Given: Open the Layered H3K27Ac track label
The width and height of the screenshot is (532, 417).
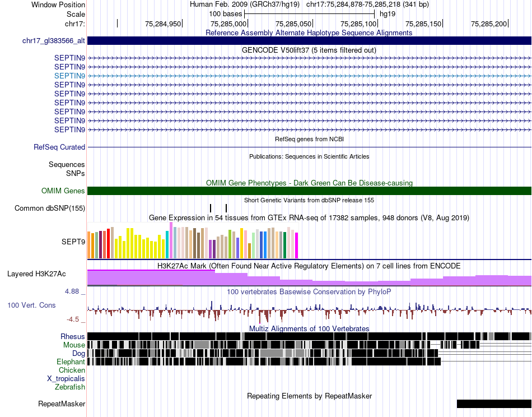Looking at the screenshot, I should point(36,274).
